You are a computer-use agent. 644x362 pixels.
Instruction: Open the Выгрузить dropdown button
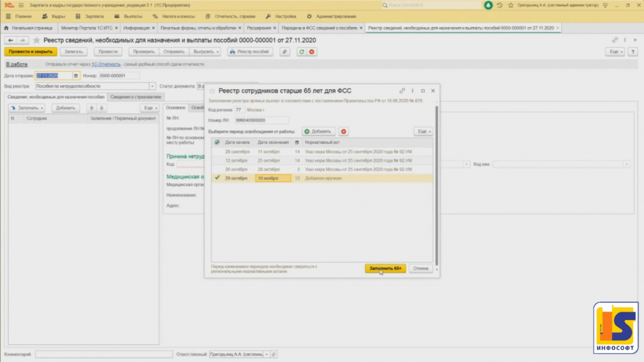(207, 52)
